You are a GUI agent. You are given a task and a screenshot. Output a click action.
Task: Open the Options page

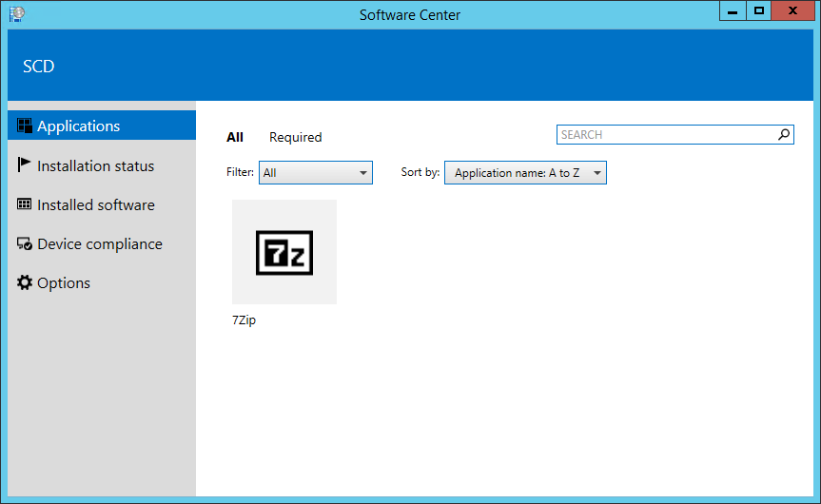coord(64,283)
